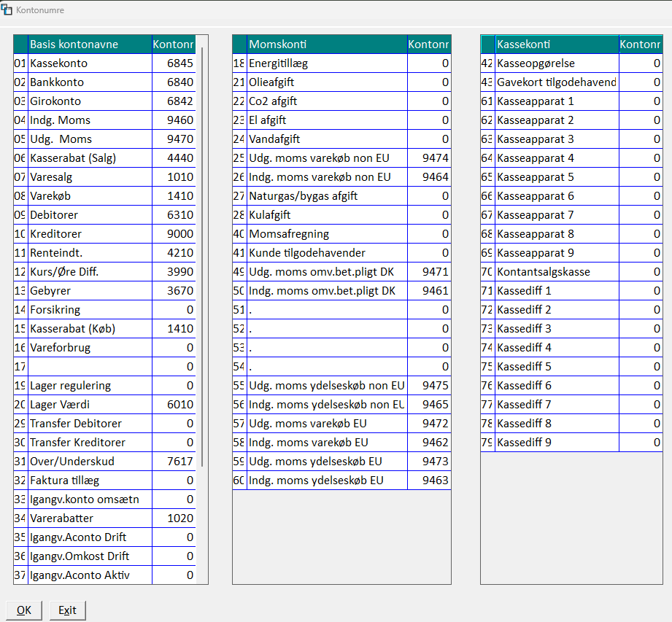Screen dimensions: 672x622
Task: Select the El afgift row
Action: tap(341, 120)
